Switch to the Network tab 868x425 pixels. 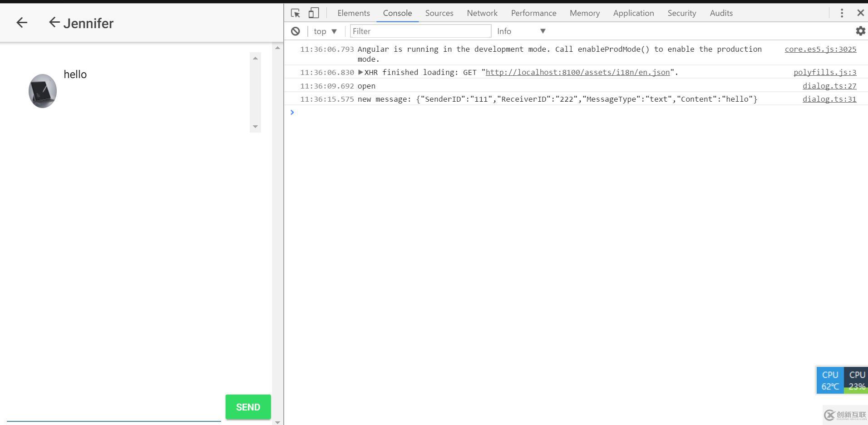coord(482,13)
